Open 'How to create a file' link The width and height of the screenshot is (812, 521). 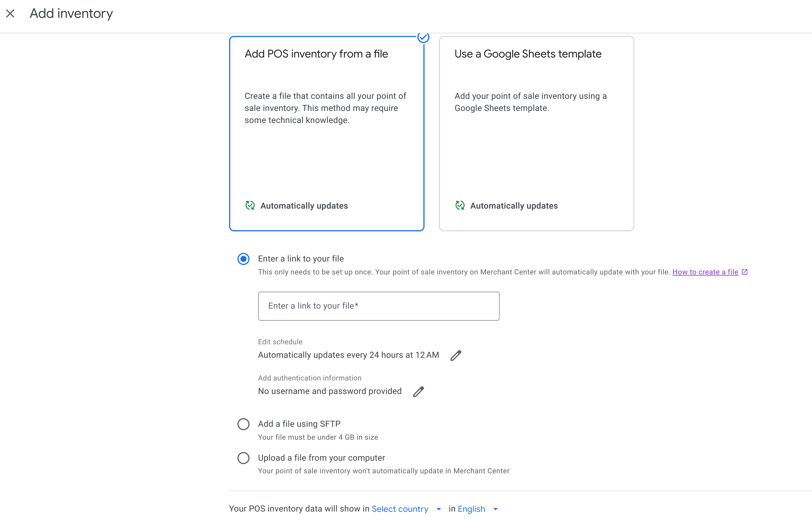(x=705, y=272)
